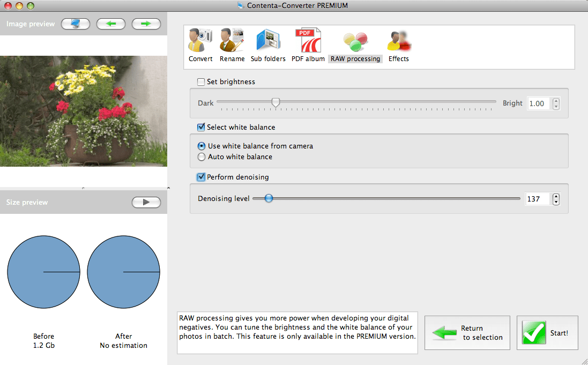Screen dimensions: 588x365
Task: Select Auto white balance option
Action: coord(202,157)
